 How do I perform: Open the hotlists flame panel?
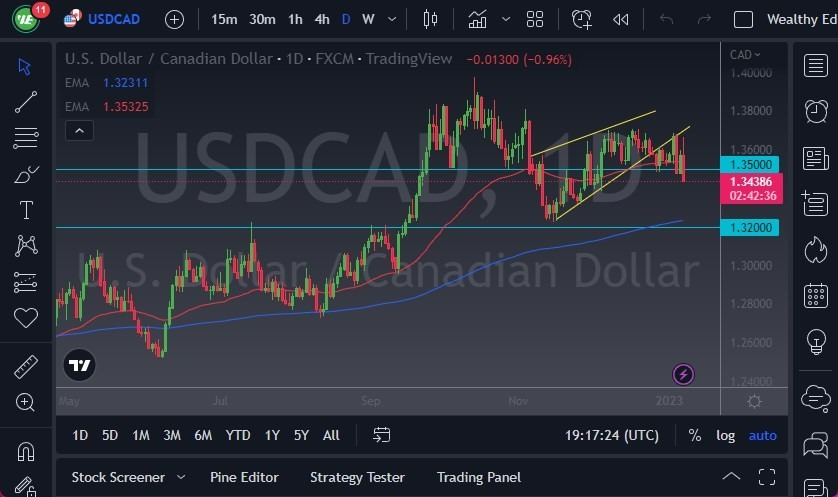(816, 250)
